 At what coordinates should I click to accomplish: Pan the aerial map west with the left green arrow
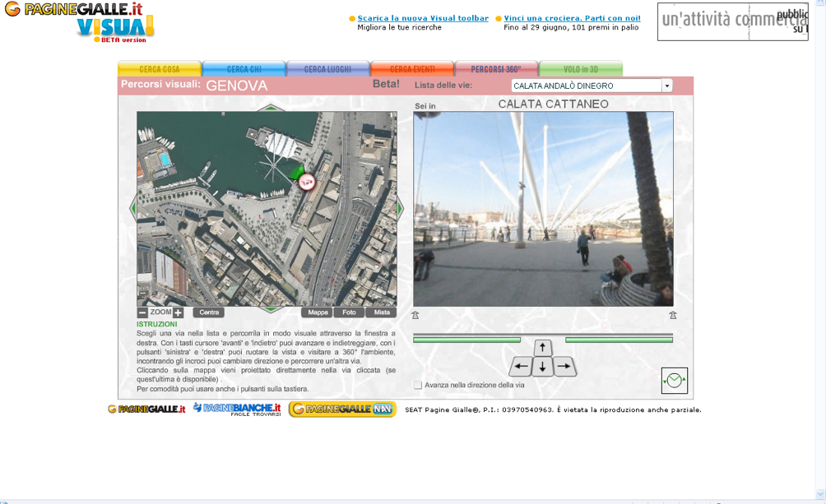pyautogui.click(x=132, y=209)
